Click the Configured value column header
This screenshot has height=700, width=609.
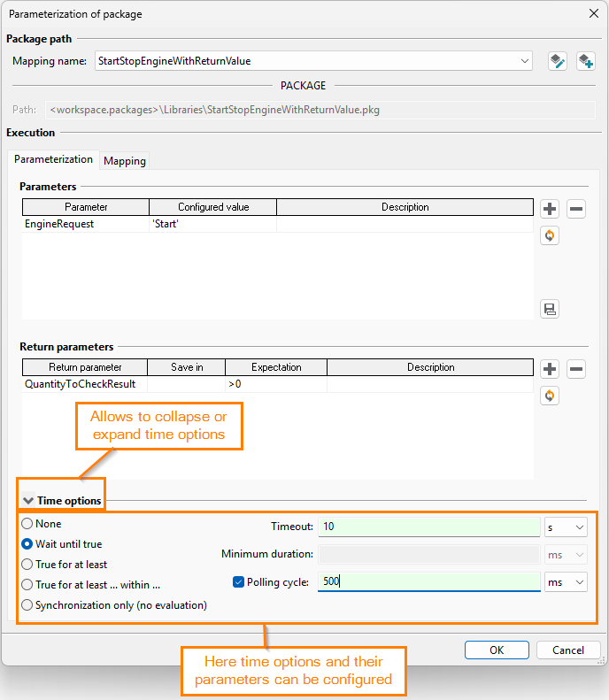click(213, 207)
